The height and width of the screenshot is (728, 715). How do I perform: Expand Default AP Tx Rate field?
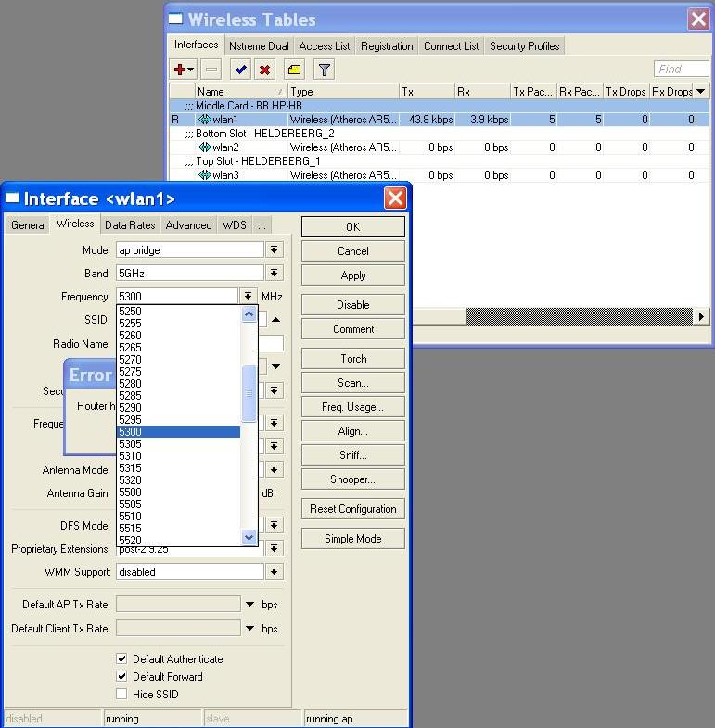point(249,604)
